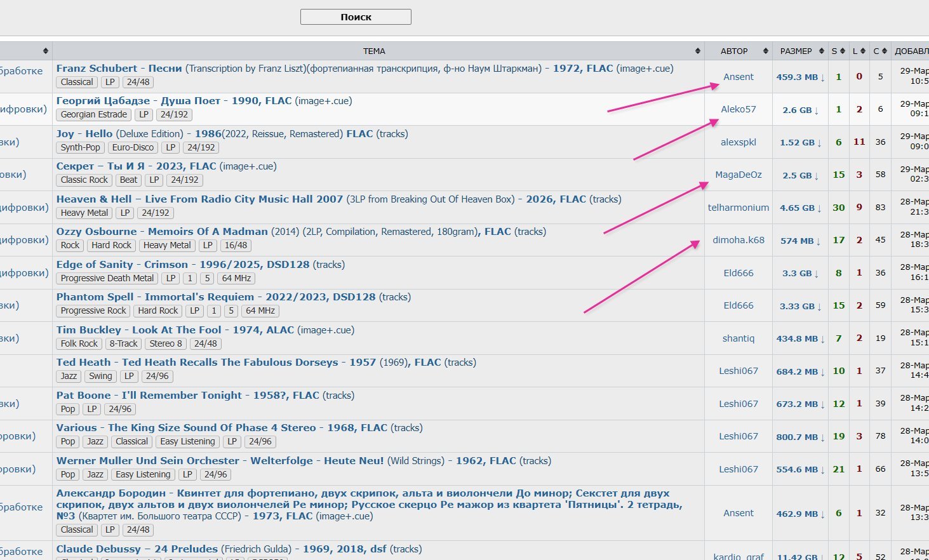This screenshot has height=560, width=929.
Task: Click the Поиск search button
Action: pos(356,17)
